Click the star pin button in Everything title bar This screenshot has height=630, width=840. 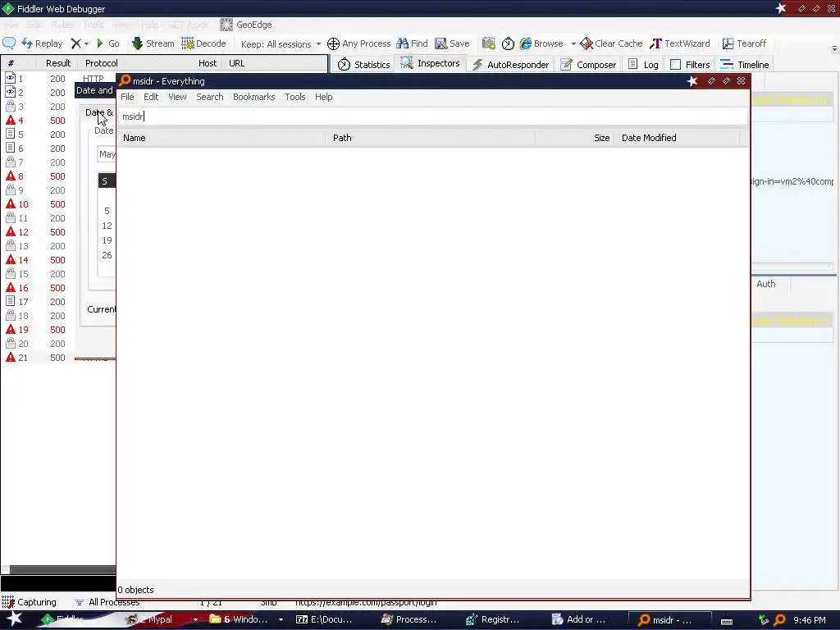(x=692, y=81)
